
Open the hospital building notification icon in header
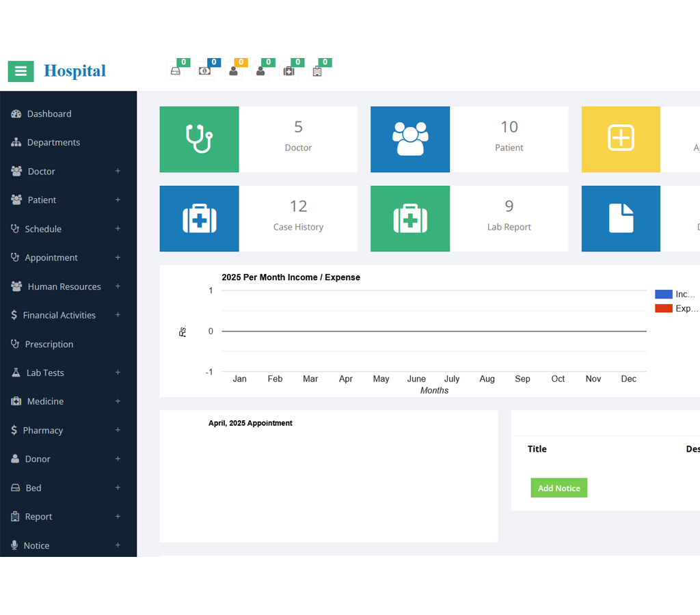click(x=317, y=71)
